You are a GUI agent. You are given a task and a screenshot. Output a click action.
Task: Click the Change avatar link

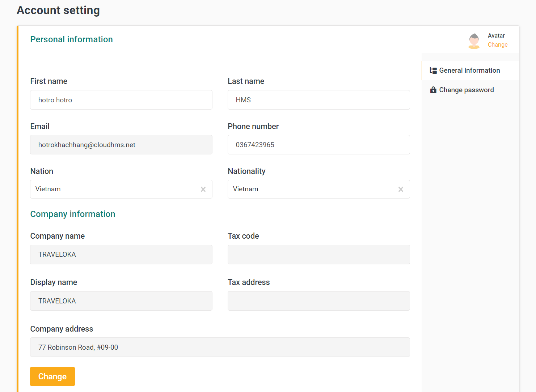(x=497, y=45)
